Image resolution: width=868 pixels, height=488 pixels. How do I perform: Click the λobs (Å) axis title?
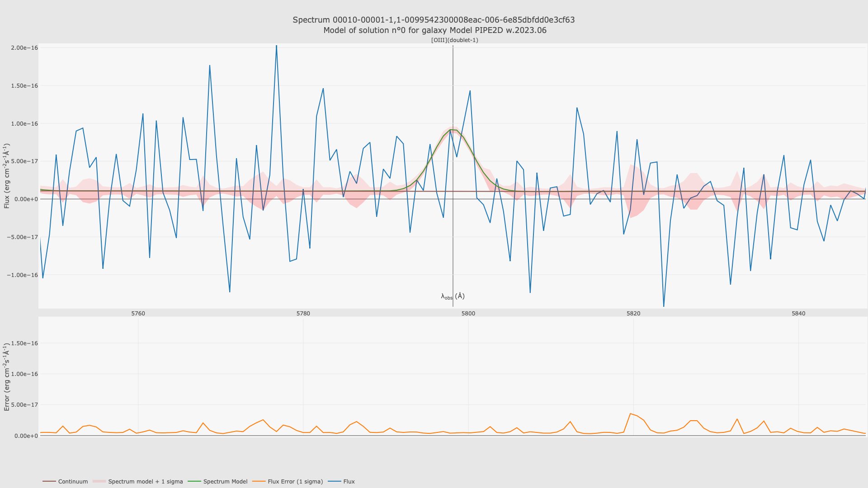(x=453, y=296)
